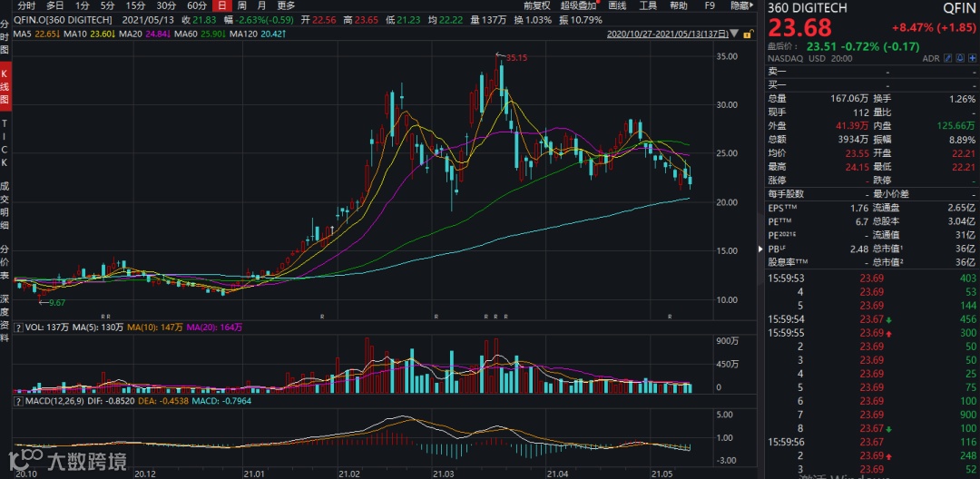The width and height of the screenshot is (980, 479).
Task: Open the 帮助 help menu
Action: coord(678,6)
